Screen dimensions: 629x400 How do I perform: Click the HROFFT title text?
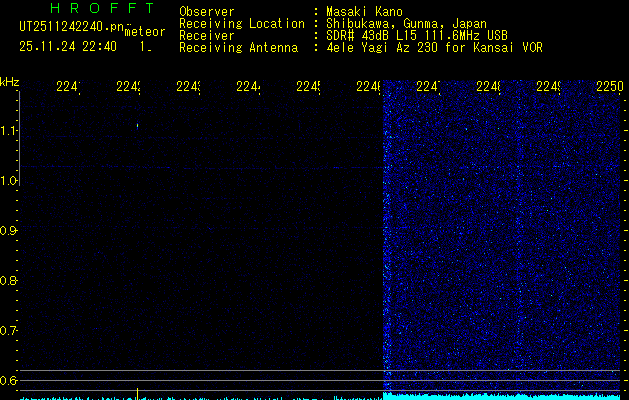click(102, 8)
